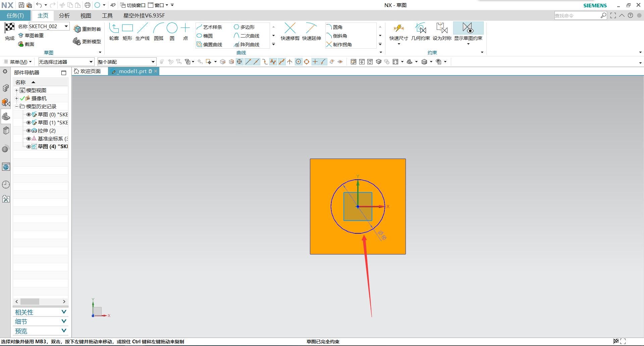644x346 pixels.
Task: Click the Save icon in title bar
Action: [21, 5]
